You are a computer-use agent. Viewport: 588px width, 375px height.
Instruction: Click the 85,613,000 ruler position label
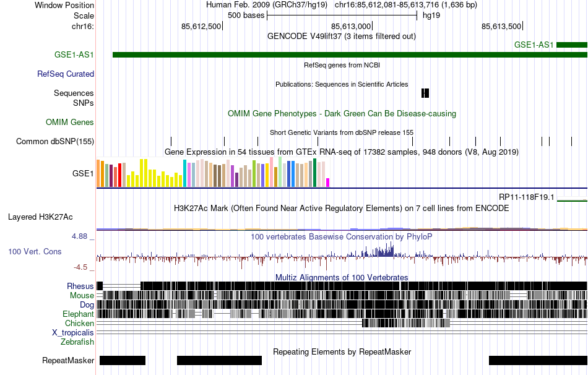point(350,26)
